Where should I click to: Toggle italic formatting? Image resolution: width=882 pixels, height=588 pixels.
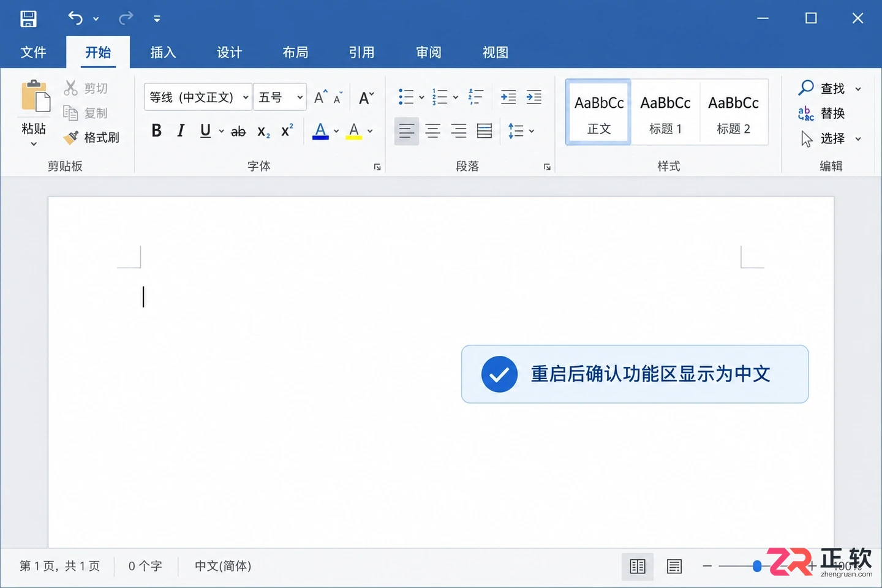click(181, 130)
